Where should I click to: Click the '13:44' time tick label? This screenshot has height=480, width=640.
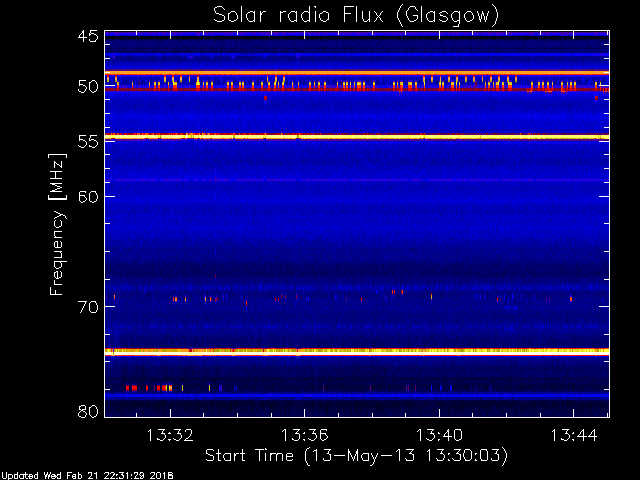574,435
